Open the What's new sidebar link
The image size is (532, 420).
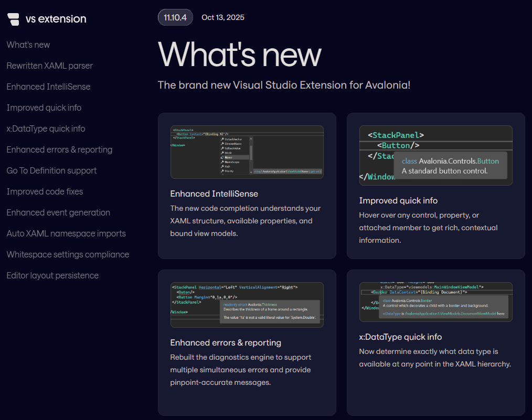point(28,45)
